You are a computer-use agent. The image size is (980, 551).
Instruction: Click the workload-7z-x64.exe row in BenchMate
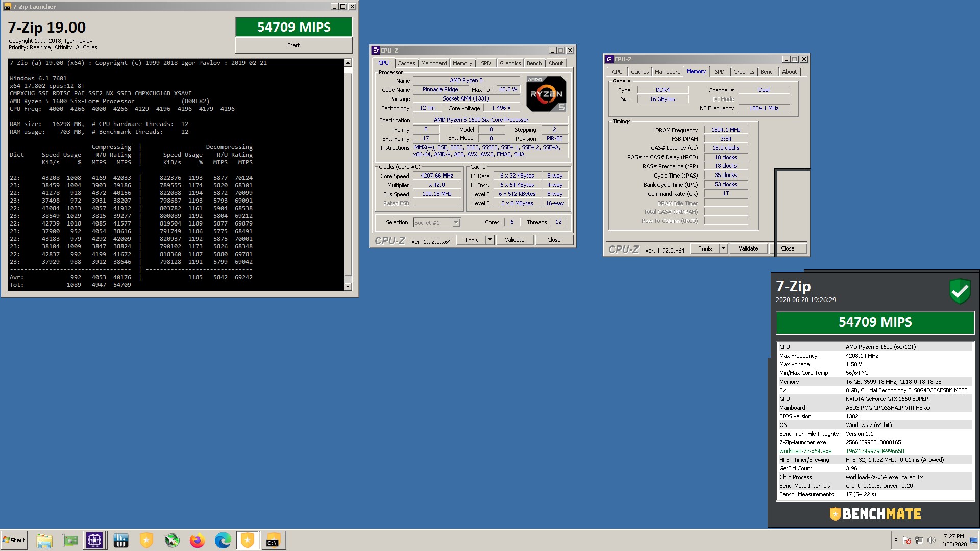pos(874,451)
